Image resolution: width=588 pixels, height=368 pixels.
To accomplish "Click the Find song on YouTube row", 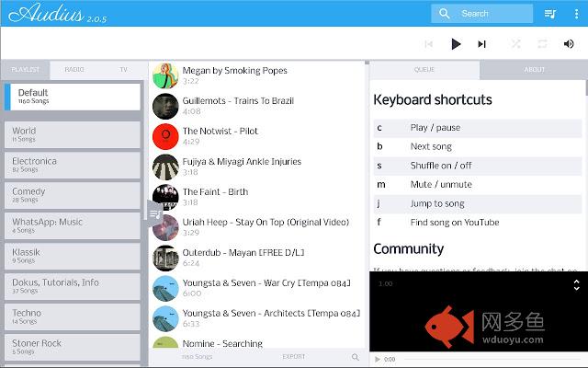I will point(478,223).
